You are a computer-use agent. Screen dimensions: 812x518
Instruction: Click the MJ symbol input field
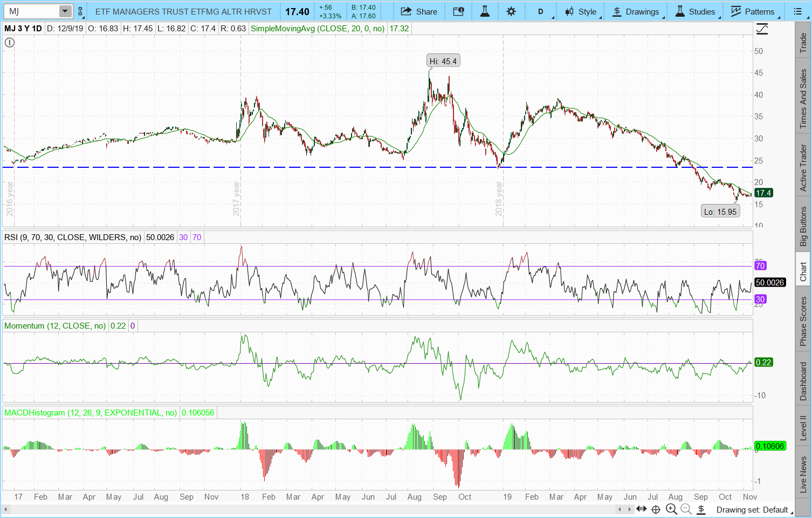click(31, 11)
